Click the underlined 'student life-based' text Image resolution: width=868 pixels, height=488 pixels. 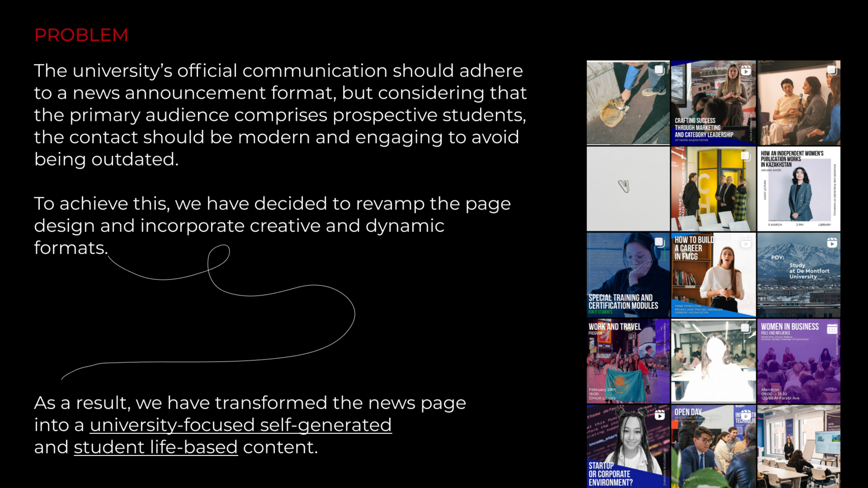tap(156, 447)
